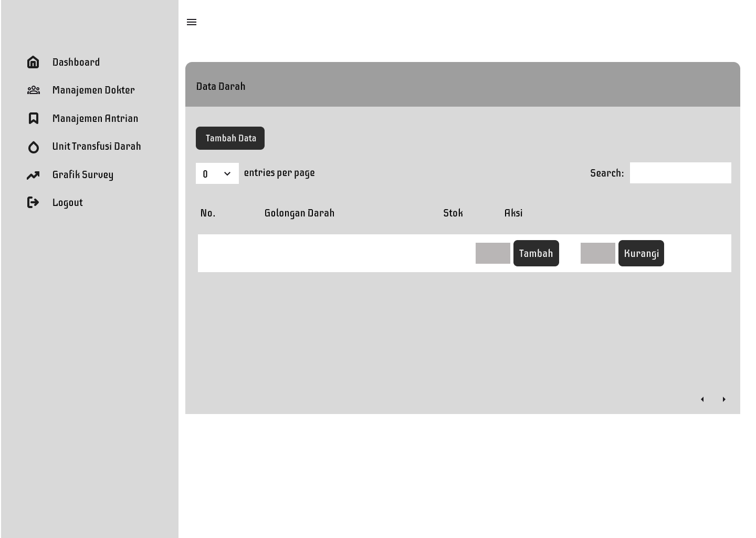756x538 pixels.
Task: Click the blood drop icon in sidebar
Action: point(33,147)
